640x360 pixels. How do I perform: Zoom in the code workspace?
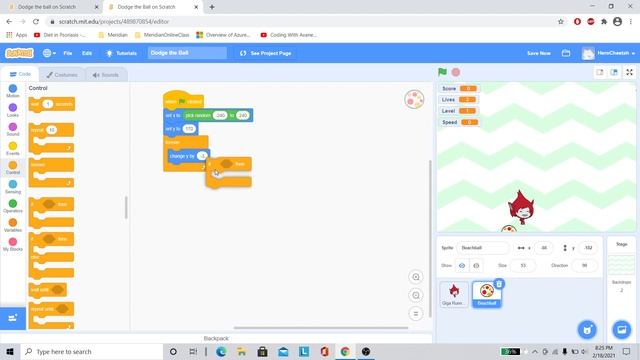(x=416, y=277)
